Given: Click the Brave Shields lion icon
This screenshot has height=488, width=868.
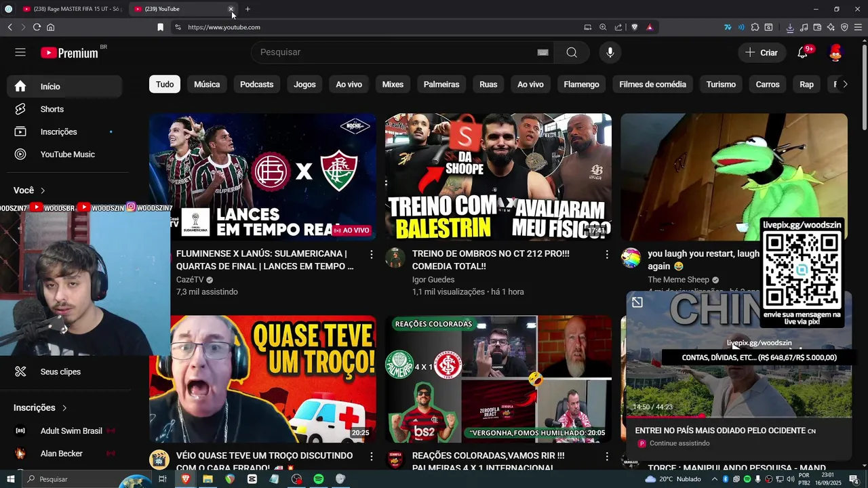Looking at the screenshot, I should click(635, 27).
